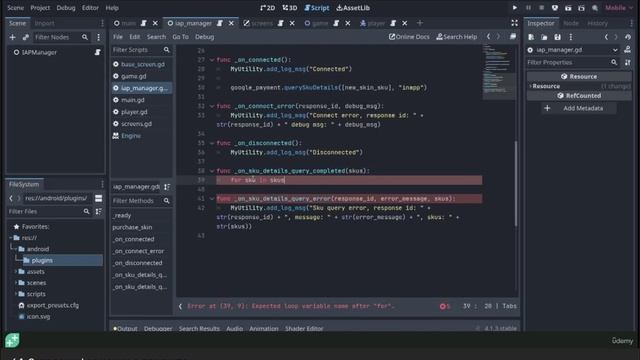Expand the assets folder
Viewport: 640px width, 360px height.
(16, 271)
